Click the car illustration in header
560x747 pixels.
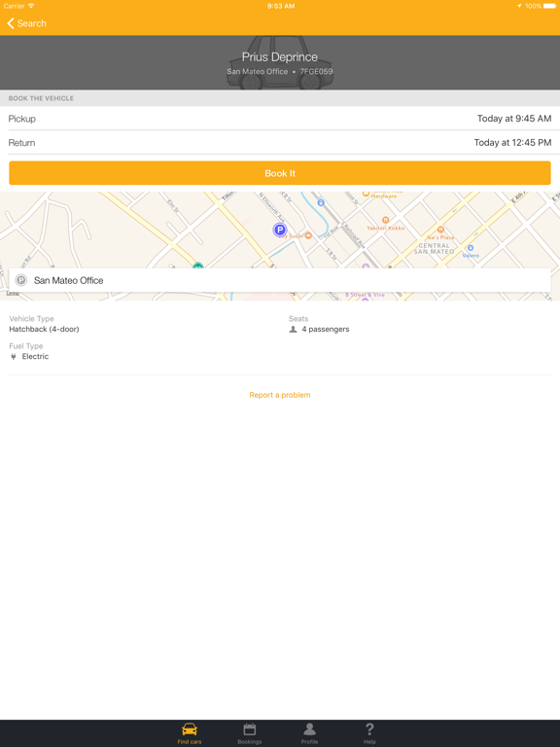pyautogui.click(x=280, y=62)
